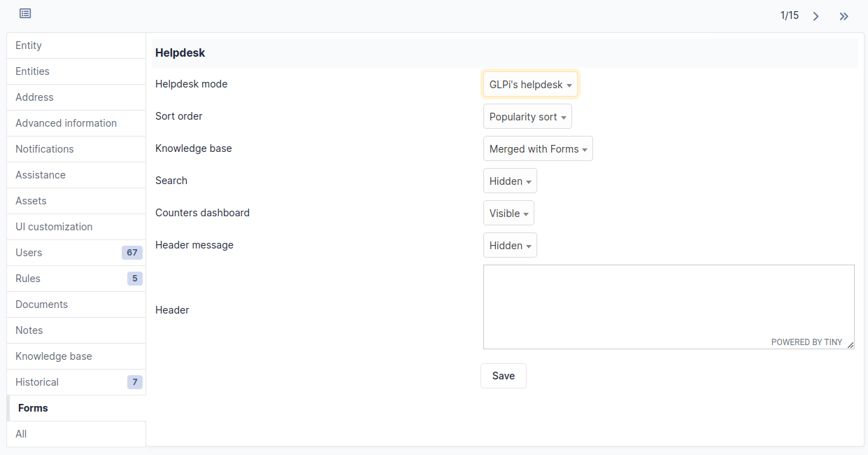Click the list view icon in the top toolbar
The width and height of the screenshot is (868, 455).
click(x=26, y=13)
